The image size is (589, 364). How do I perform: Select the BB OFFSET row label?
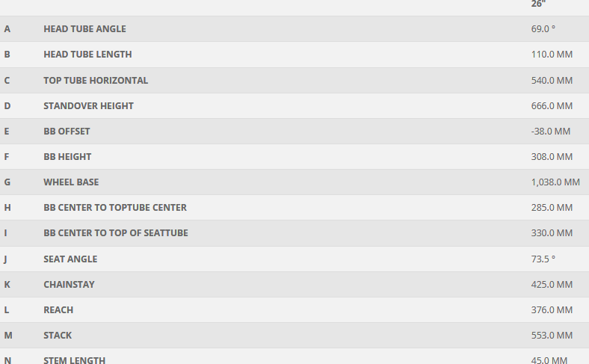tap(67, 132)
